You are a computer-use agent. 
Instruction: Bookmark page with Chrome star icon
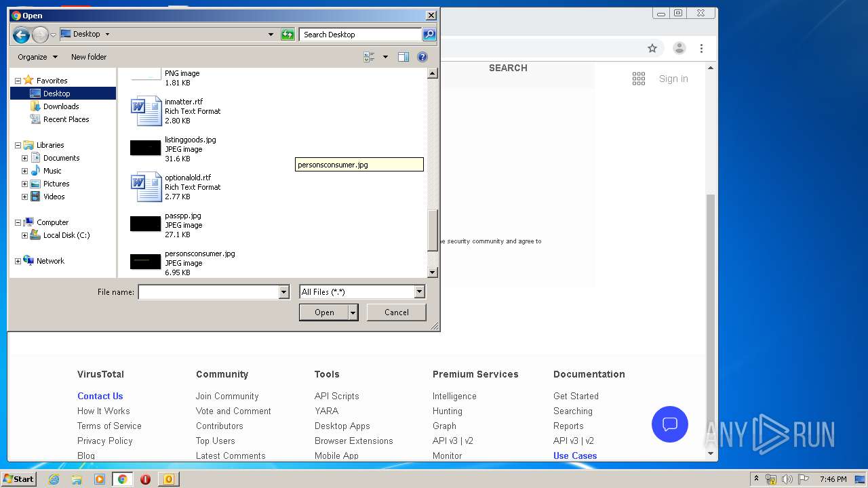click(652, 48)
